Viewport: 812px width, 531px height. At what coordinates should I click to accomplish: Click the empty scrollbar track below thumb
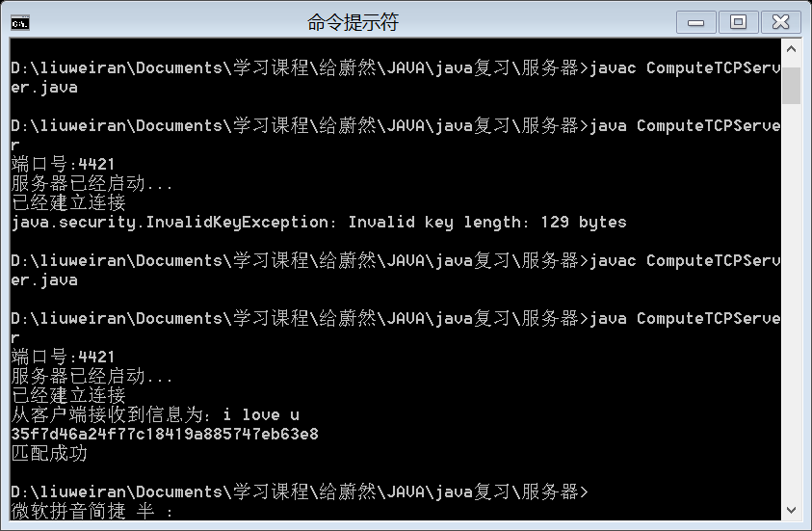click(791, 303)
